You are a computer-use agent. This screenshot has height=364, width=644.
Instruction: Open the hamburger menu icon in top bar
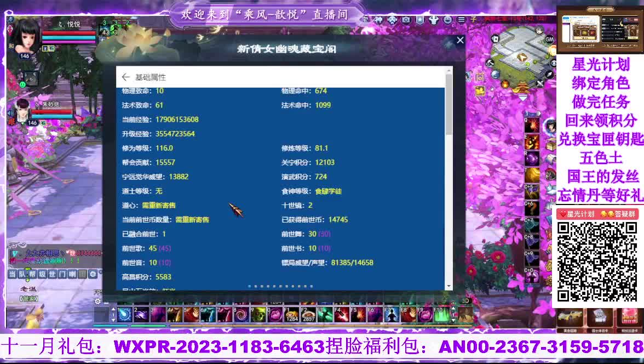(x=461, y=19)
